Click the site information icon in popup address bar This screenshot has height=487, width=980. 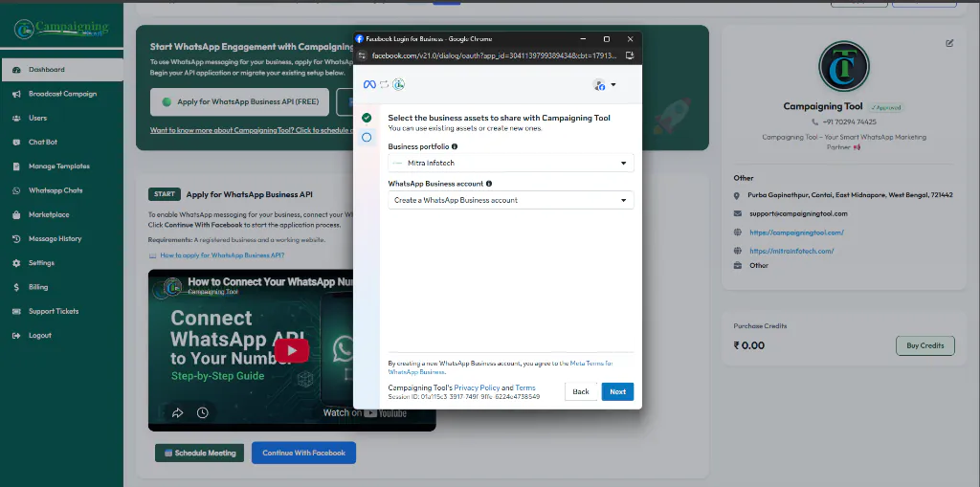coord(362,55)
